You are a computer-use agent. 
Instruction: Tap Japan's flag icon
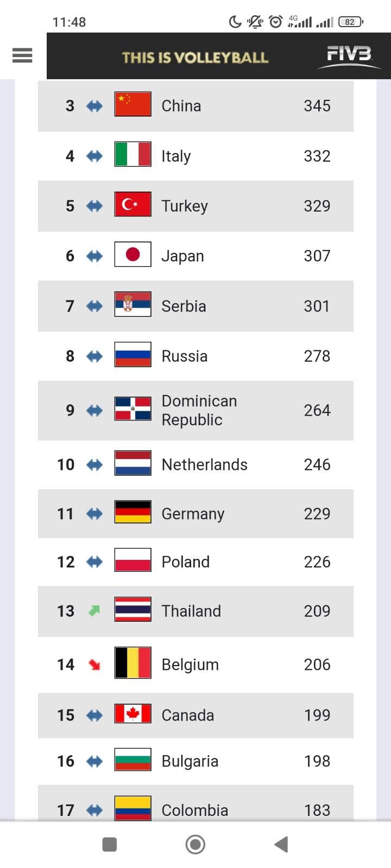pyautogui.click(x=133, y=254)
